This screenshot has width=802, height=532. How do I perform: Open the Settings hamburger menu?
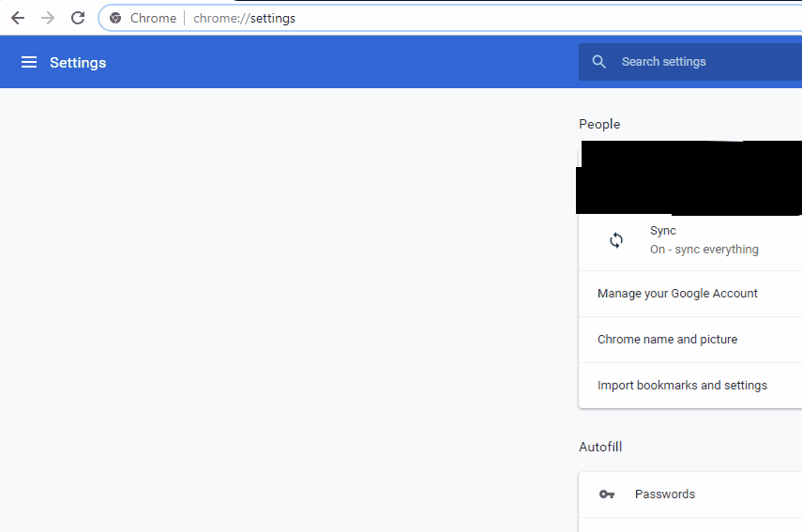[29, 63]
